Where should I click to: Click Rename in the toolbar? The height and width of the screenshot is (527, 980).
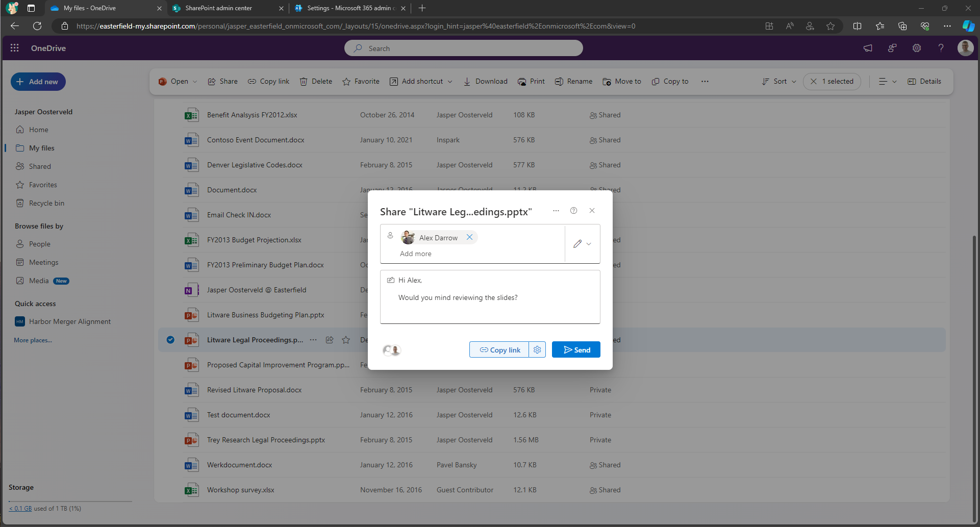coord(574,82)
